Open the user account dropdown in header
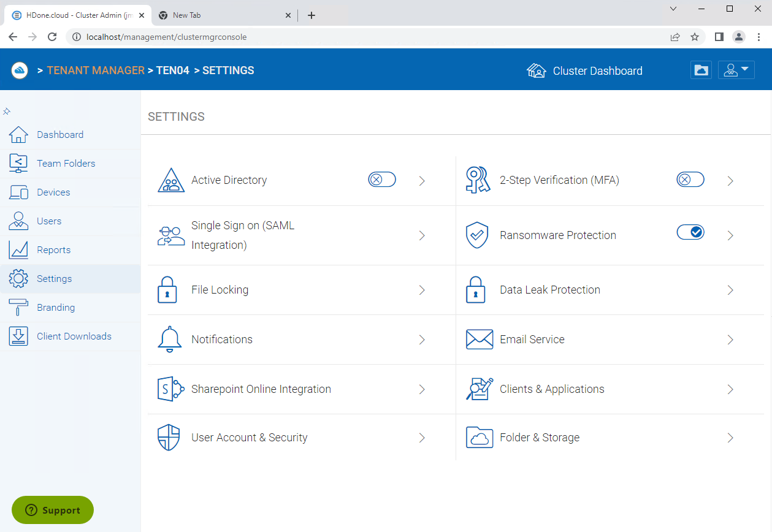Image resolution: width=772 pixels, height=532 pixels. click(x=736, y=70)
